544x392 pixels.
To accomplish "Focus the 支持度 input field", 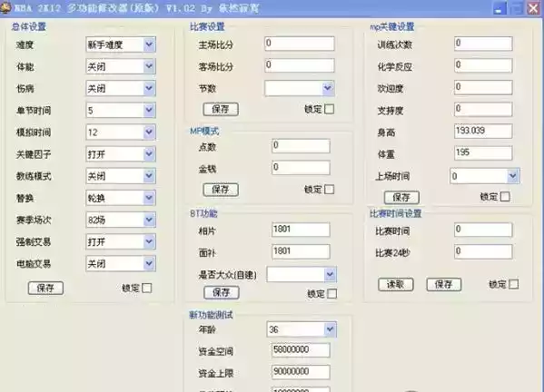I will coord(483,110).
